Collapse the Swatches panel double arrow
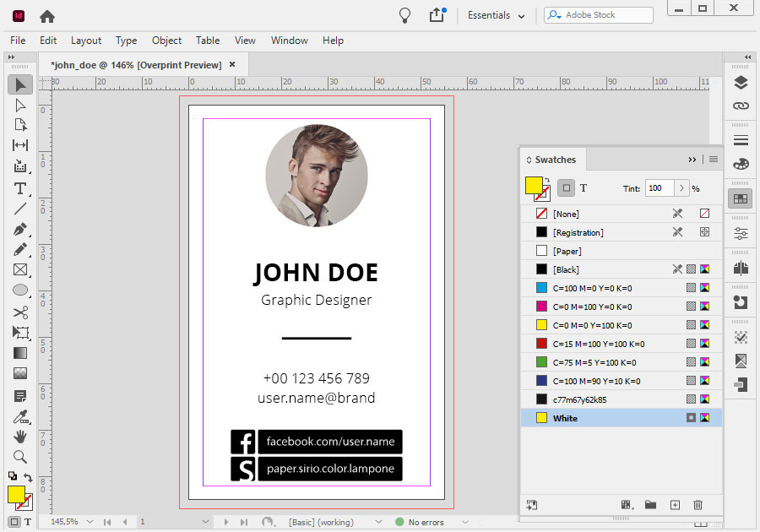This screenshot has width=760, height=532. (692, 160)
